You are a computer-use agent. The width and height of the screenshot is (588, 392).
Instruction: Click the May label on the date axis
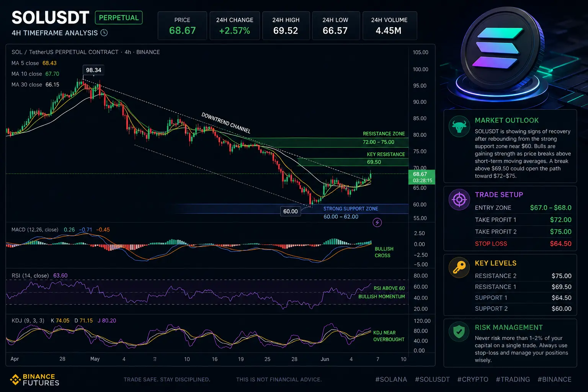(x=95, y=359)
